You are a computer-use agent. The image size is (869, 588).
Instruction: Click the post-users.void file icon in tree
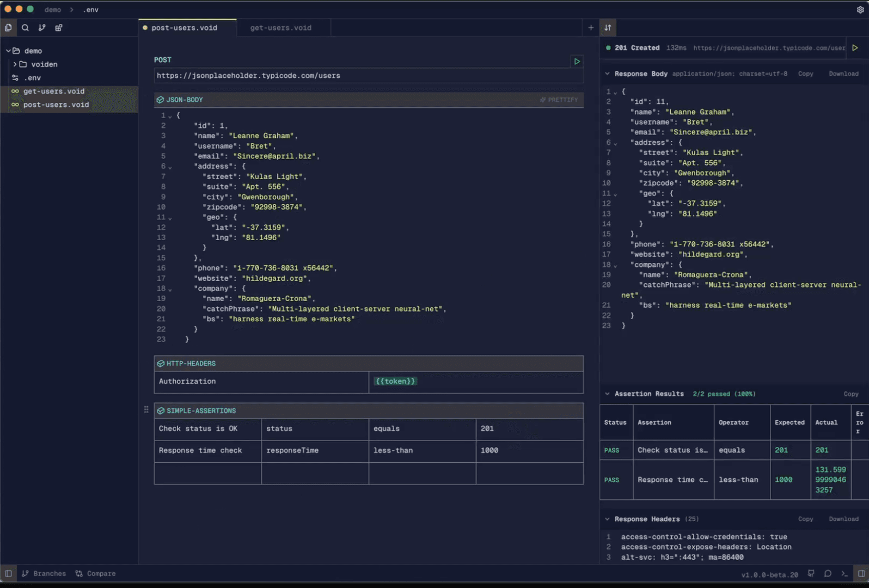click(x=15, y=105)
